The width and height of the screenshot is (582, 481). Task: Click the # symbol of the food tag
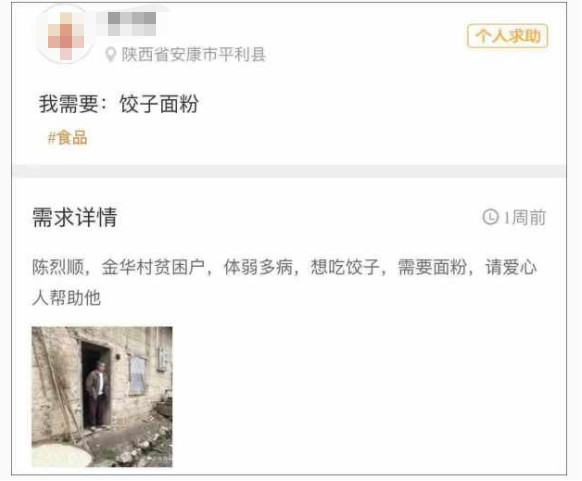coord(52,138)
